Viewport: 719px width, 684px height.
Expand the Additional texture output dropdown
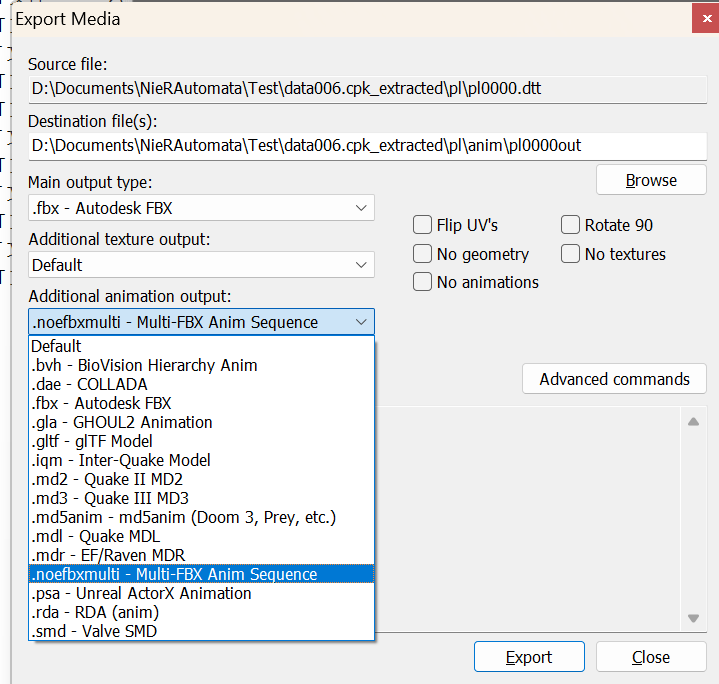(201, 265)
